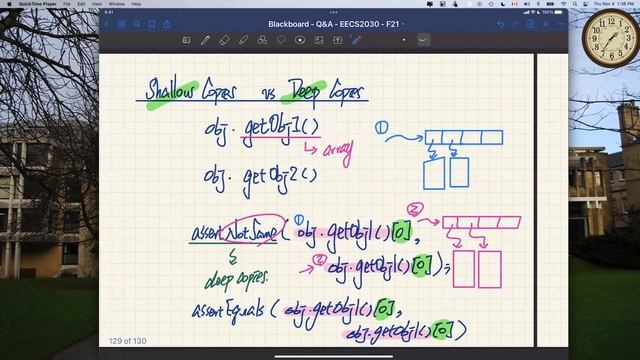640x360 pixels.
Task: Select the Eraser tool
Action: click(224, 40)
